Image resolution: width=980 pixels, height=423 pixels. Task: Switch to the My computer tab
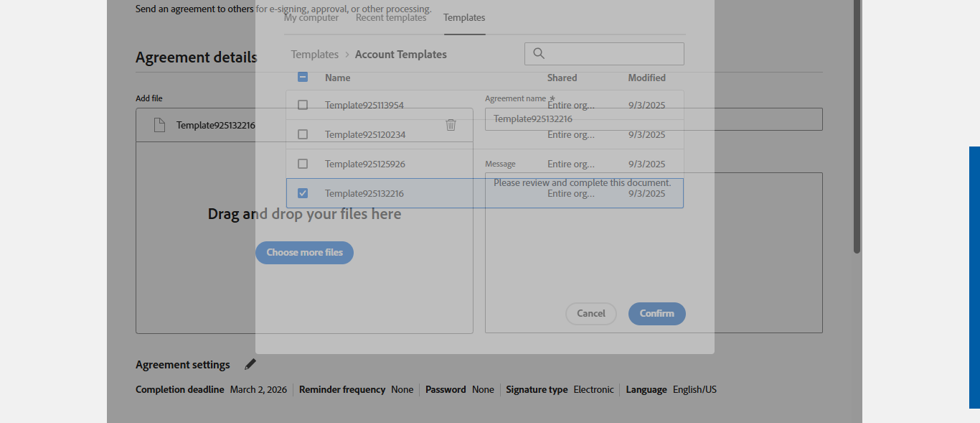pos(311,18)
